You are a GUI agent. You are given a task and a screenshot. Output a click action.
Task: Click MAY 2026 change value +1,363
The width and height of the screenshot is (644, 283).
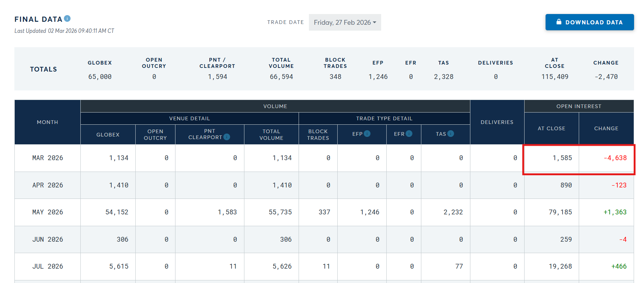click(615, 212)
